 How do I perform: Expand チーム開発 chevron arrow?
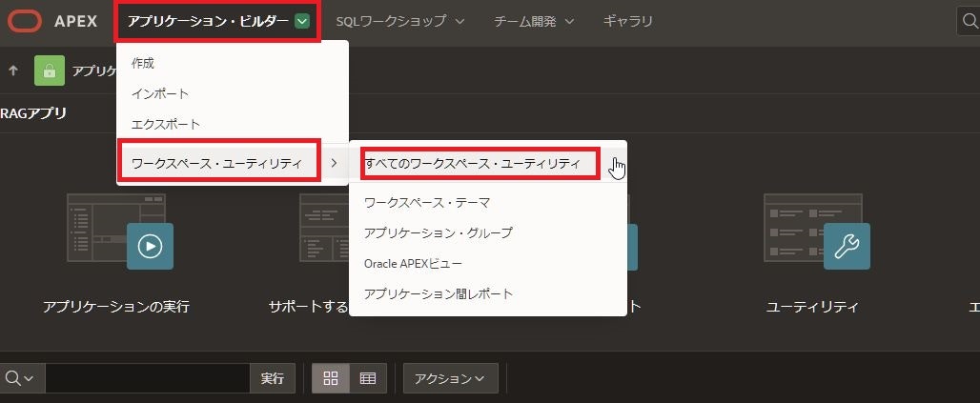(x=569, y=21)
